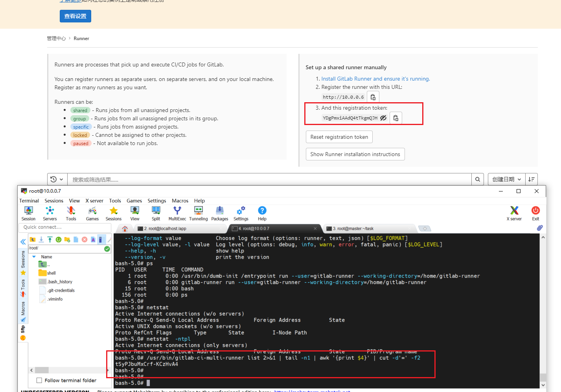Open the Terminal menu
561x392 pixels.
[x=29, y=201]
